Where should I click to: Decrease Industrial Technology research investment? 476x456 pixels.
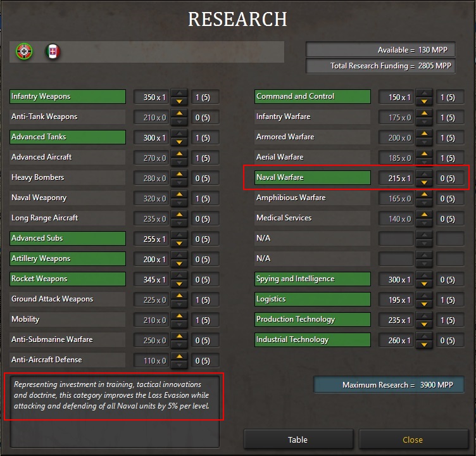424,345
